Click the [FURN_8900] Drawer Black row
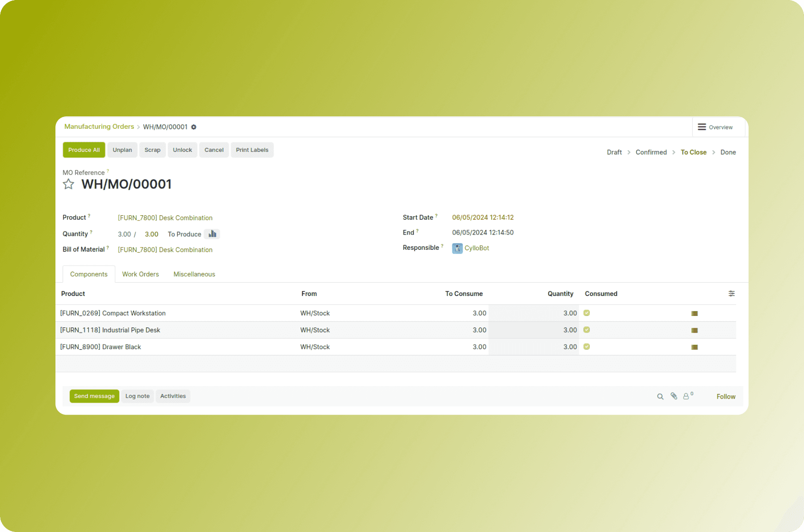This screenshot has height=532, width=804. (396, 347)
